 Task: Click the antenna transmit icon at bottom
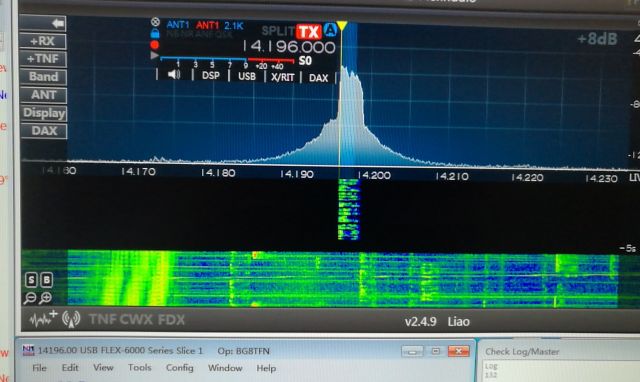tap(71, 320)
